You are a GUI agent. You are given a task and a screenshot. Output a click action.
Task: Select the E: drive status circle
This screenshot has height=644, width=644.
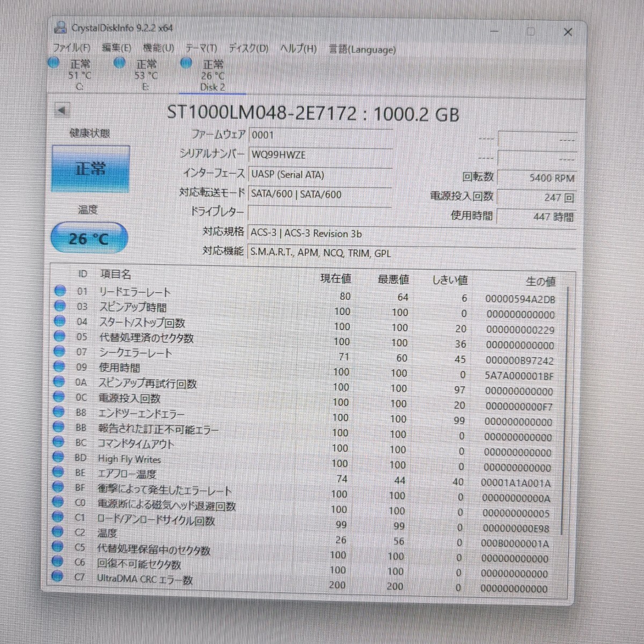(x=120, y=63)
